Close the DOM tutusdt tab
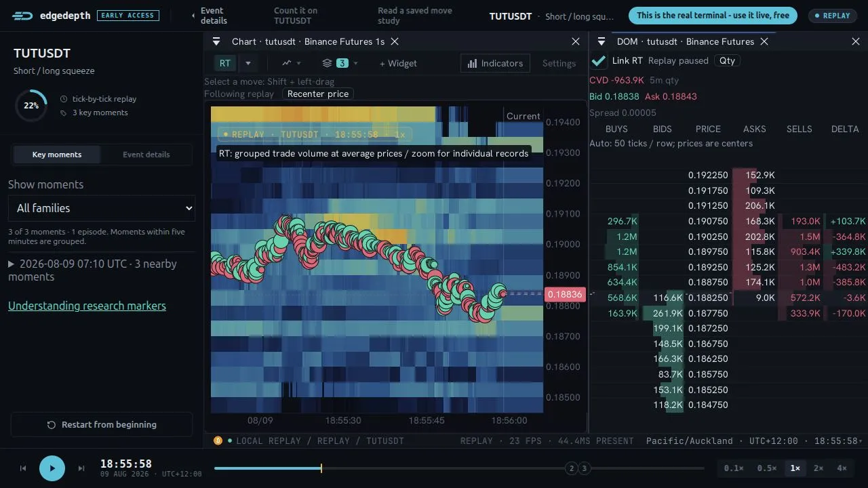Viewport: 868px width, 488px height. [x=764, y=41]
